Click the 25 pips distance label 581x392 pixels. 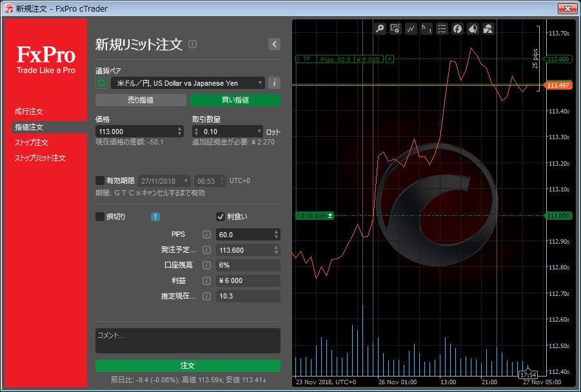[x=535, y=59]
